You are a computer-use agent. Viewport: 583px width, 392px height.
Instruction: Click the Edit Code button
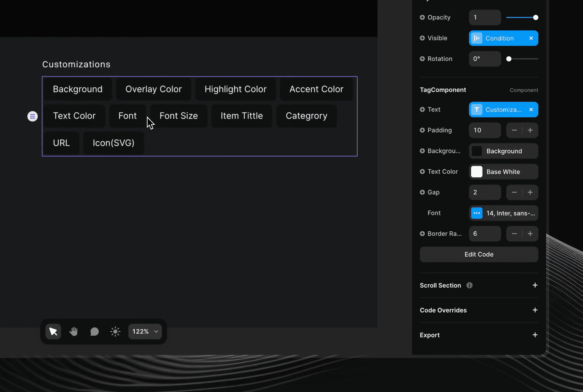(x=479, y=254)
